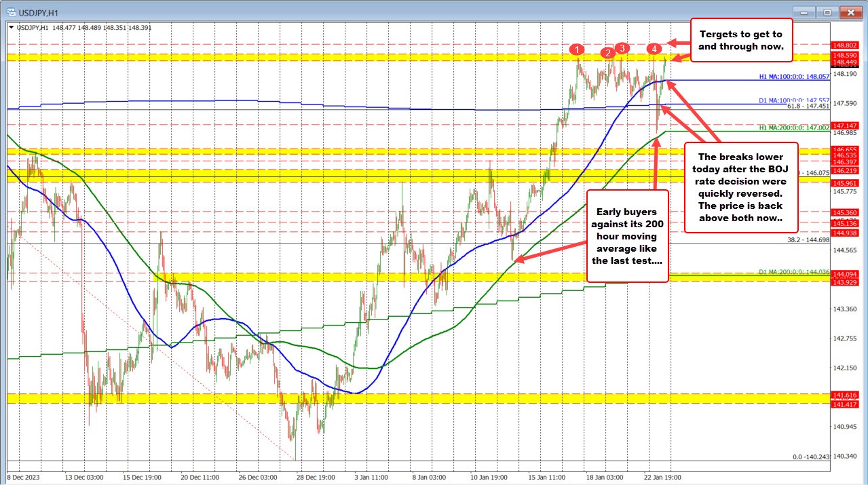Select the red numbered marker 4

click(654, 49)
